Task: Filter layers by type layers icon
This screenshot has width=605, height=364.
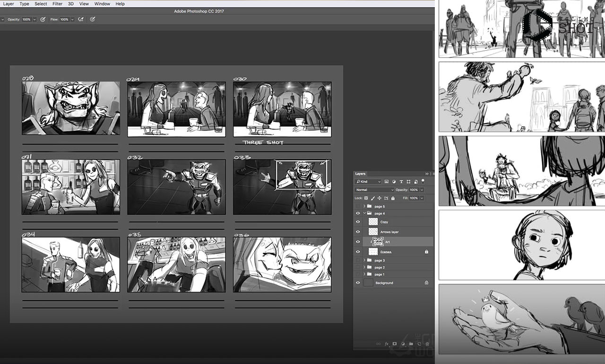Action: coord(401,182)
